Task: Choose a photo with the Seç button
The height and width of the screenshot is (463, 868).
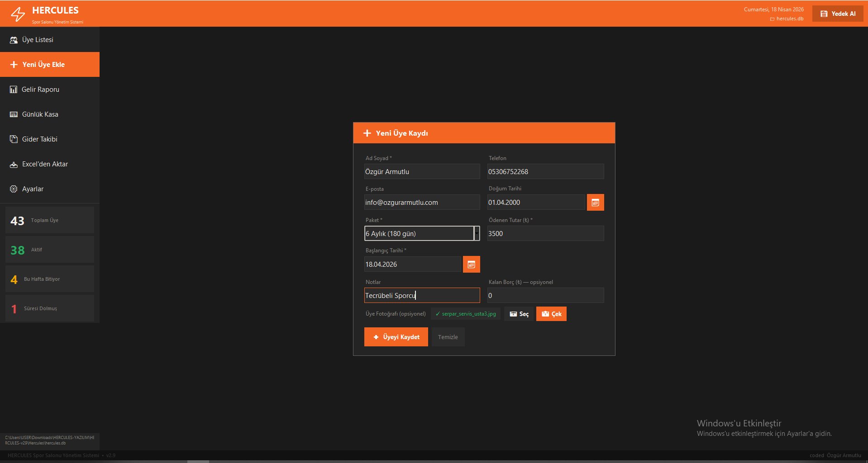Action: tap(519, 314)
